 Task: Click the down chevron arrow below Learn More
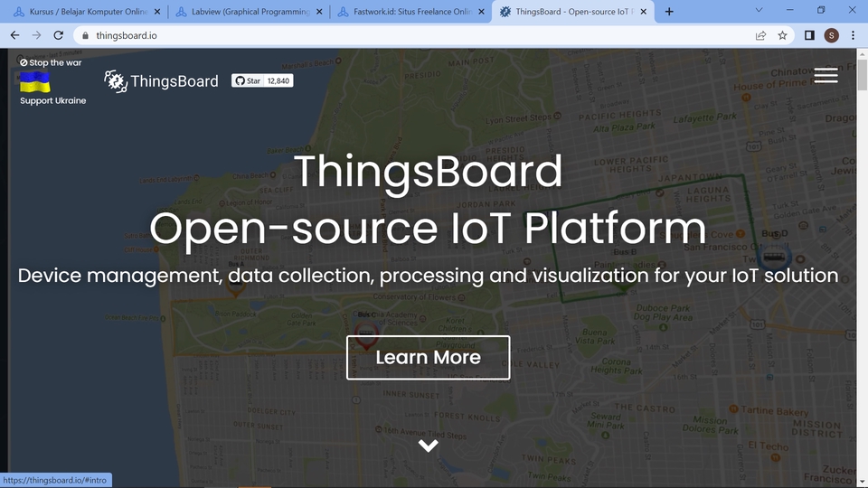click(x=428, y=446)
